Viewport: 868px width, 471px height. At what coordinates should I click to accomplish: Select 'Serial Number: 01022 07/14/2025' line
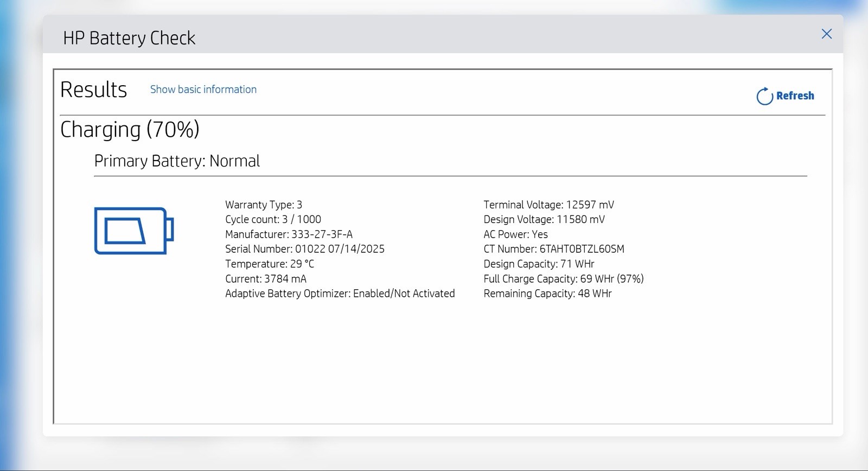(x=305, y=249)
